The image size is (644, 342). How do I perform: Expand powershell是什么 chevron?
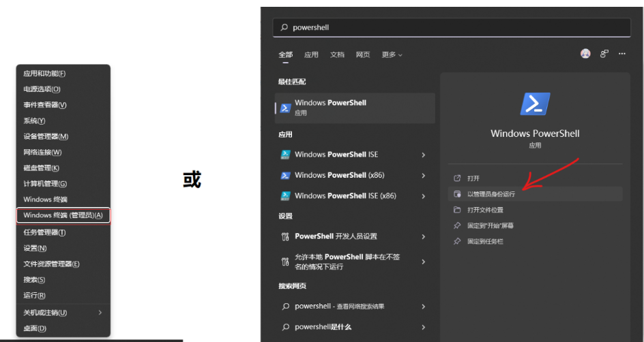tap(424, 327)
